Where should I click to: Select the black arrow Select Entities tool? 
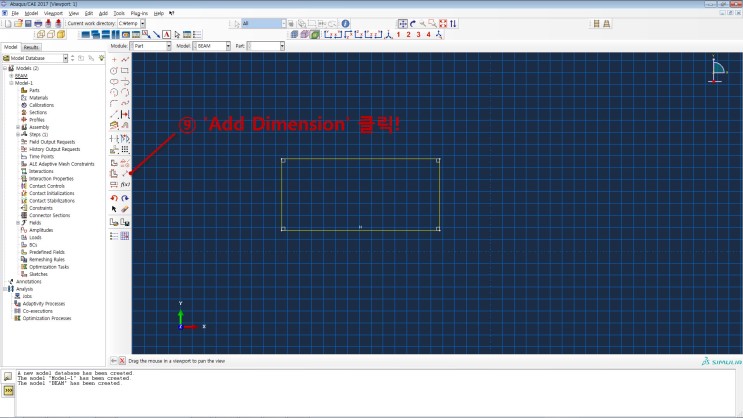[114, 209]
